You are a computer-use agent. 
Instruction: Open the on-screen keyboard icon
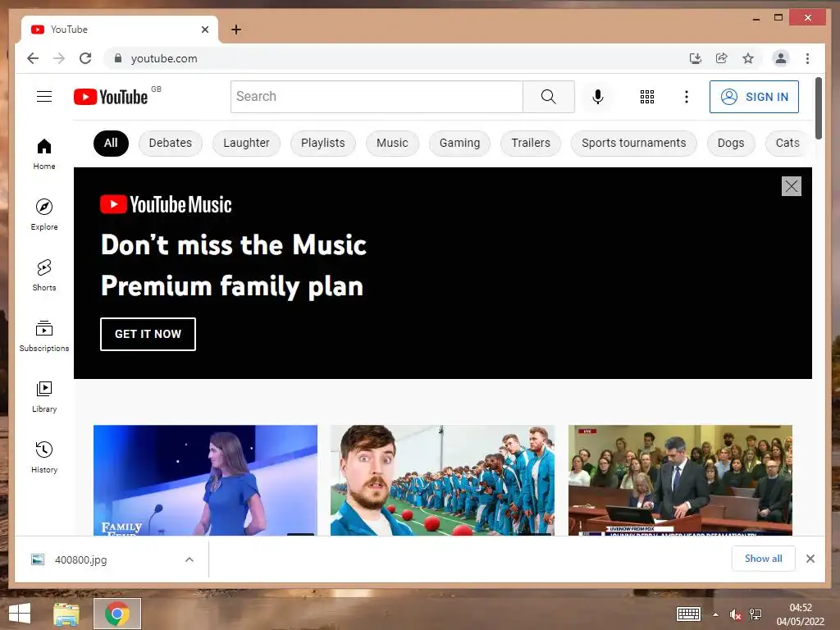688,614
